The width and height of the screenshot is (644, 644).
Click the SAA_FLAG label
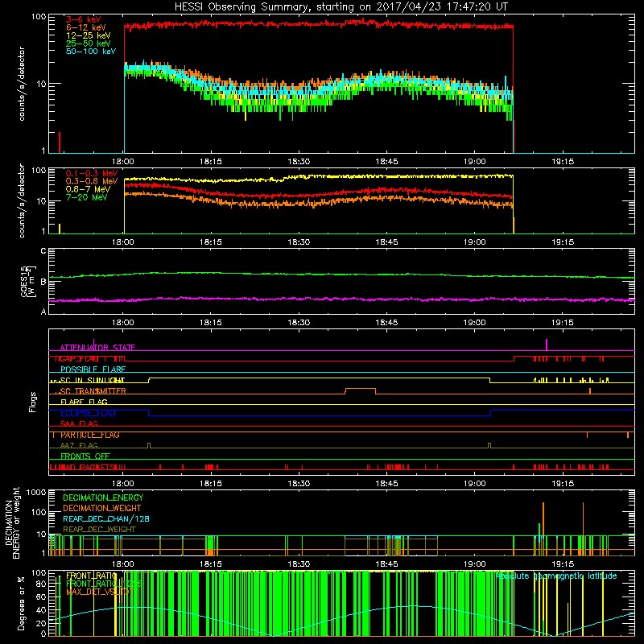click(79, 424)
